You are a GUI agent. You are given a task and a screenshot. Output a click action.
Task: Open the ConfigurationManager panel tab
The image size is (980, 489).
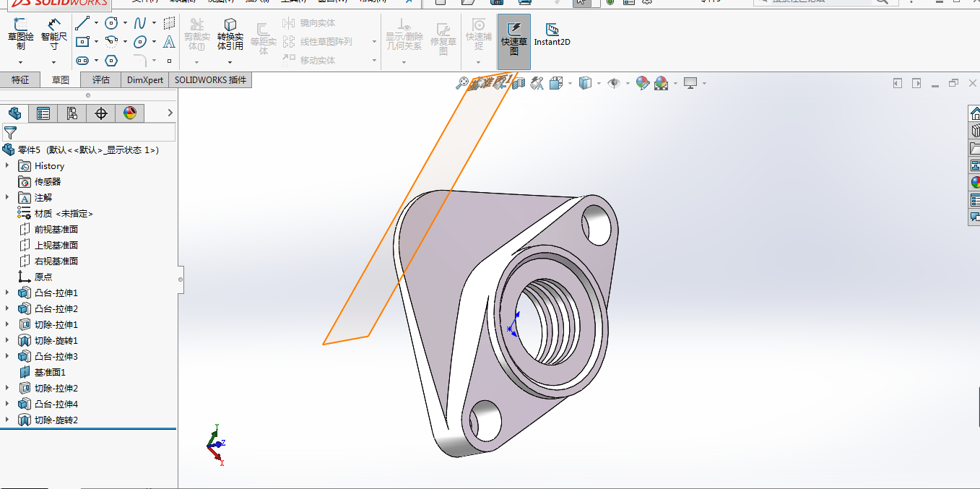tap(71, 113)
